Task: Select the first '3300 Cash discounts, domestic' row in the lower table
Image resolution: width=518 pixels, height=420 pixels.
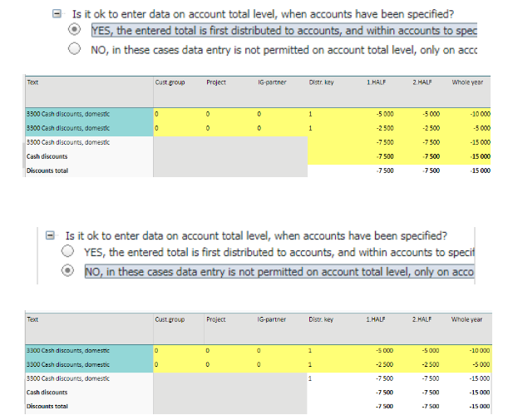Action: (x=89, y=351)
